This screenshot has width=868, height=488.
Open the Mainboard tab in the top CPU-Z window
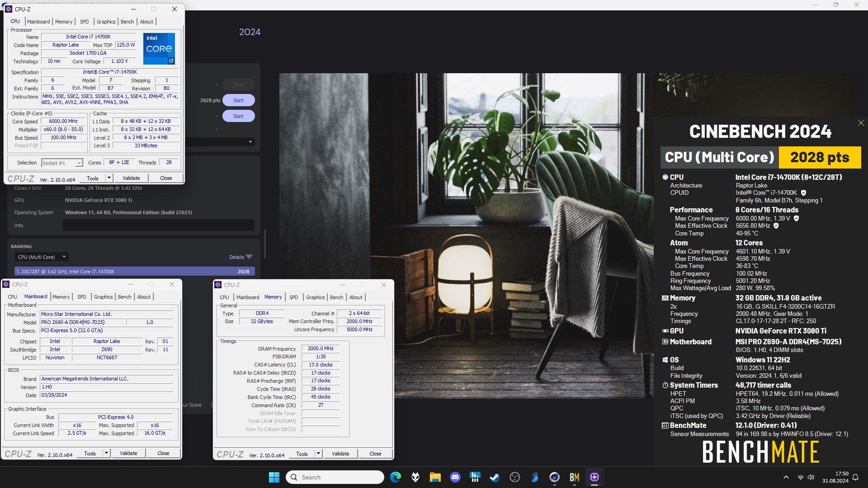tap(38, 22)
